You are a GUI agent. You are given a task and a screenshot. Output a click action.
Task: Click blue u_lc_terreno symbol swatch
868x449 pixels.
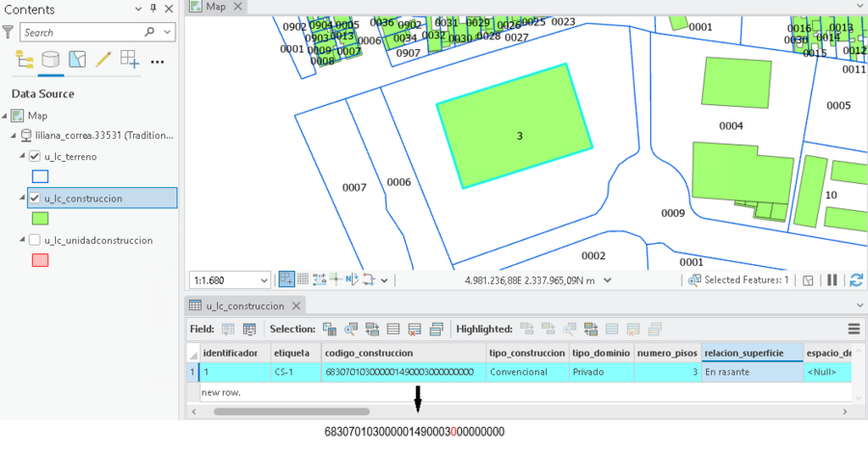[x=41, y=176]
